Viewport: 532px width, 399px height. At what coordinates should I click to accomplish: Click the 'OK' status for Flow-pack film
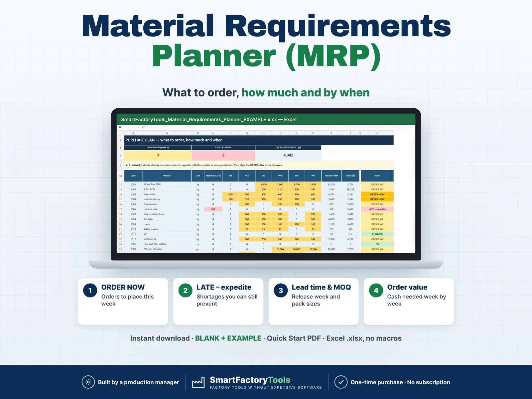pyautogui.click(x=377, y=244)
